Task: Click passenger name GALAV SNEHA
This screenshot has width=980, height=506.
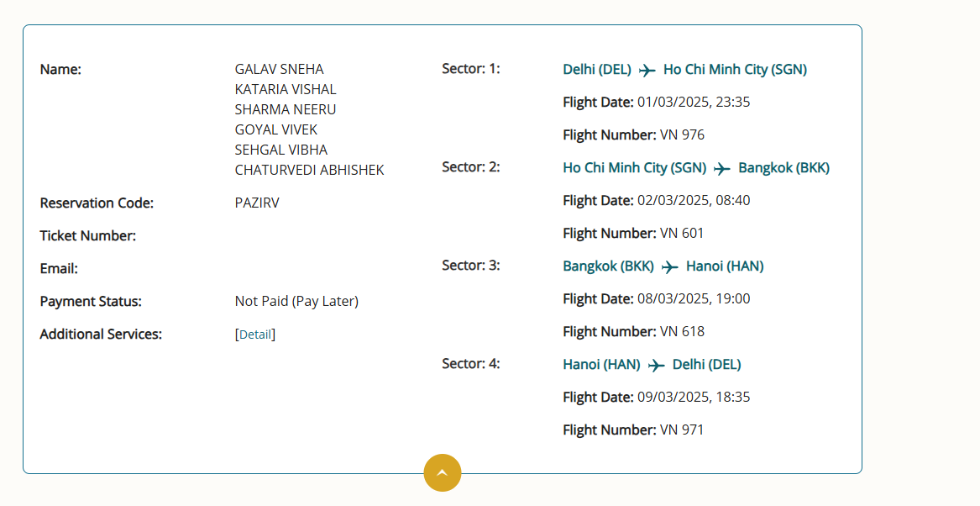Action: coord(280,69)
